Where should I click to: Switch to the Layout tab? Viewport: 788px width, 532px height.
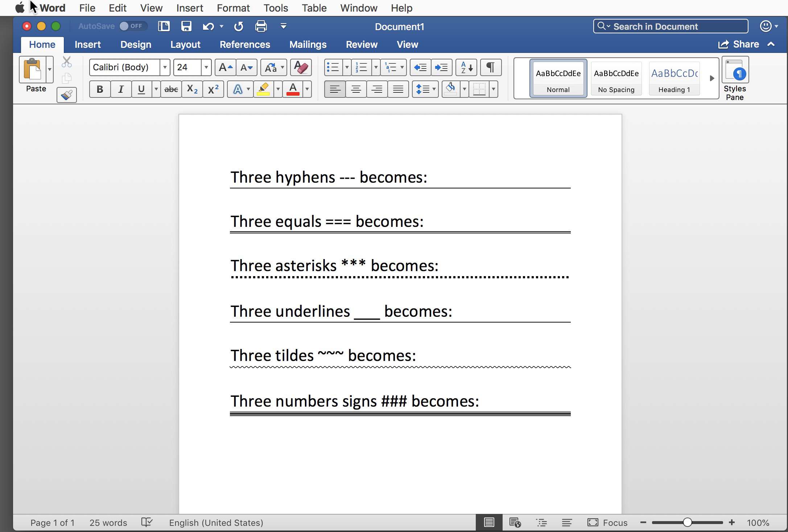click(x=185, y=45)
